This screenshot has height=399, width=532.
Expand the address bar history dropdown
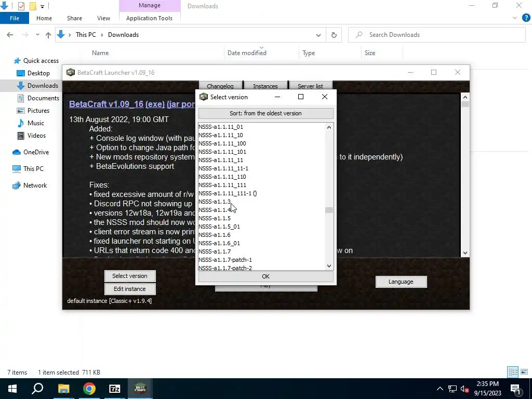click(318, 35)
